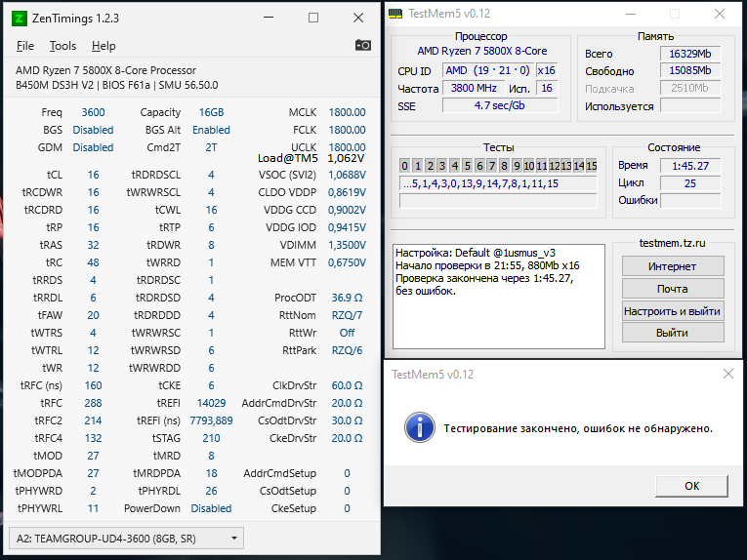Click the Почта button
The height and width of the screenshot is (560, 747).
click(x=673, y=289)
